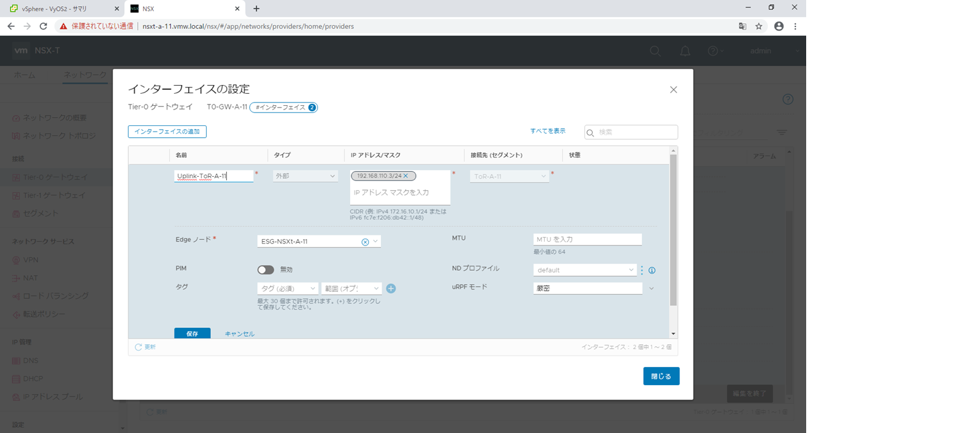The image size is (980, 433).
Task: Click the MTU を入力 field
Action: click(587, 240)
